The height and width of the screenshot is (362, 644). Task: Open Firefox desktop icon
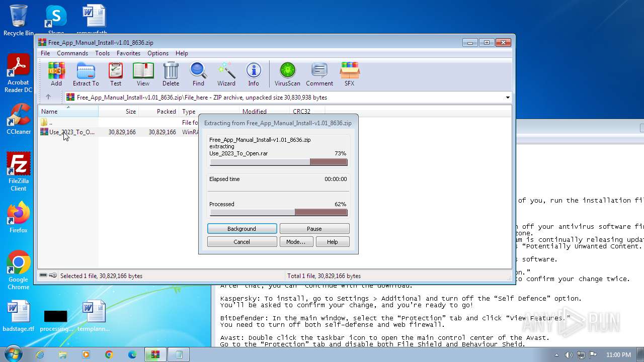click(19, 218)
